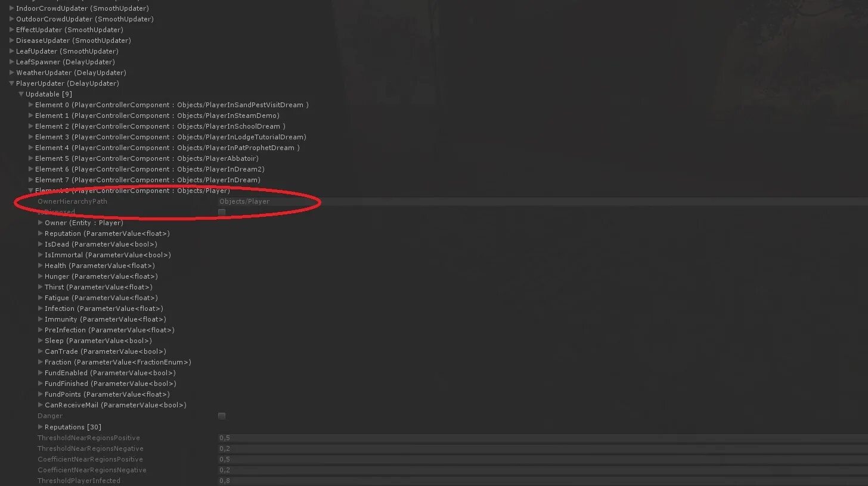The height and width of the screenshot is (486, 868).
Task: Toggle the IsDisposed checkbox
Action: pos(222,212)
